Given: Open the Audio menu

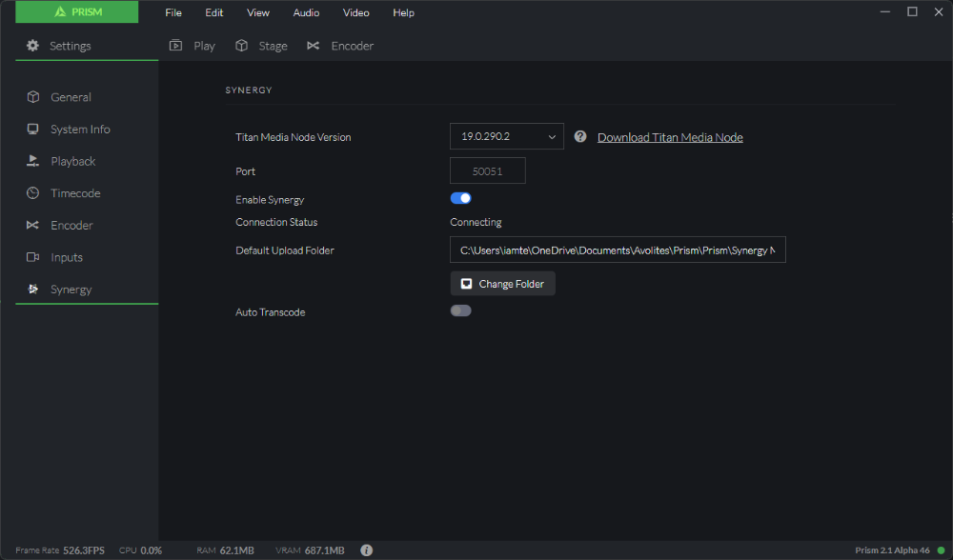Looking at the screenshot, I should pyautogui.click(x=306, y=12).
